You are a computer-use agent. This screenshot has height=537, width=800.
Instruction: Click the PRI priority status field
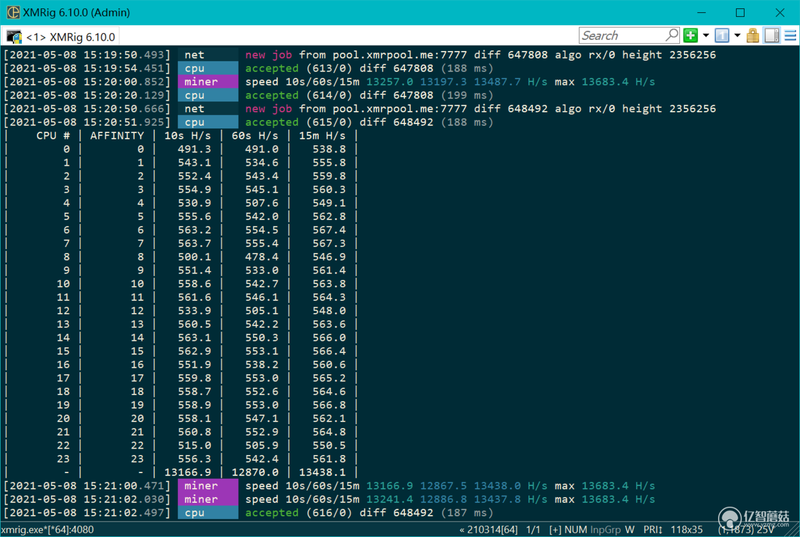(x=653, y=530)
